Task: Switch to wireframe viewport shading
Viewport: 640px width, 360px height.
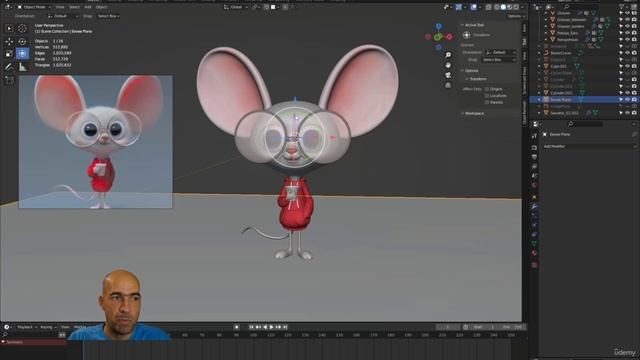Action: tap(497, 7)
